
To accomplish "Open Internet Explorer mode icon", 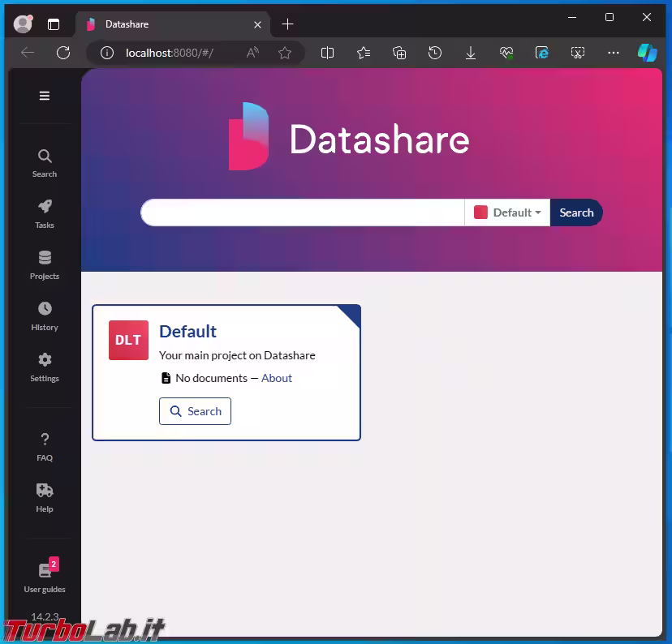I will coord(542,53).
